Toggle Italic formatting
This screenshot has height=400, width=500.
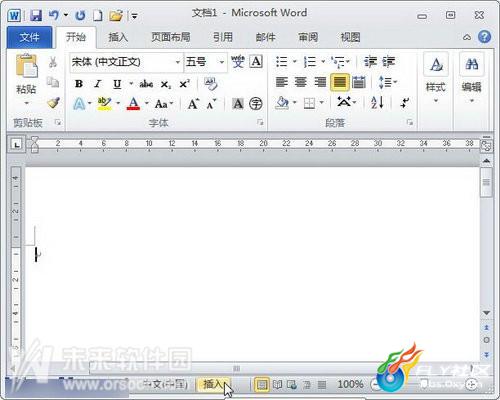(x=98, y=84)
